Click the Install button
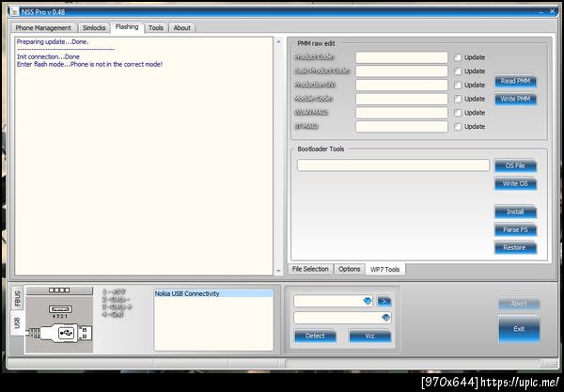The height and width of the screenshot is (392, 564). point(515,212)
